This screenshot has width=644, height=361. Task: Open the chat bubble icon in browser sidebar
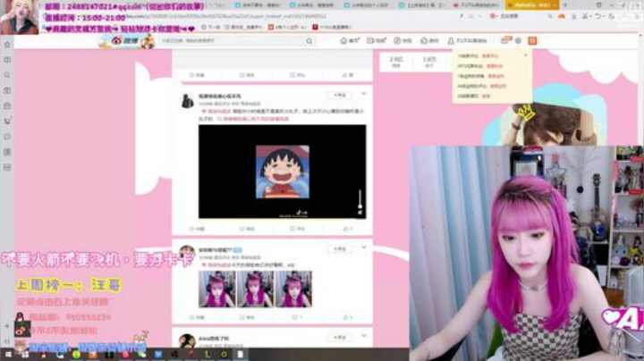pos(7,136)
